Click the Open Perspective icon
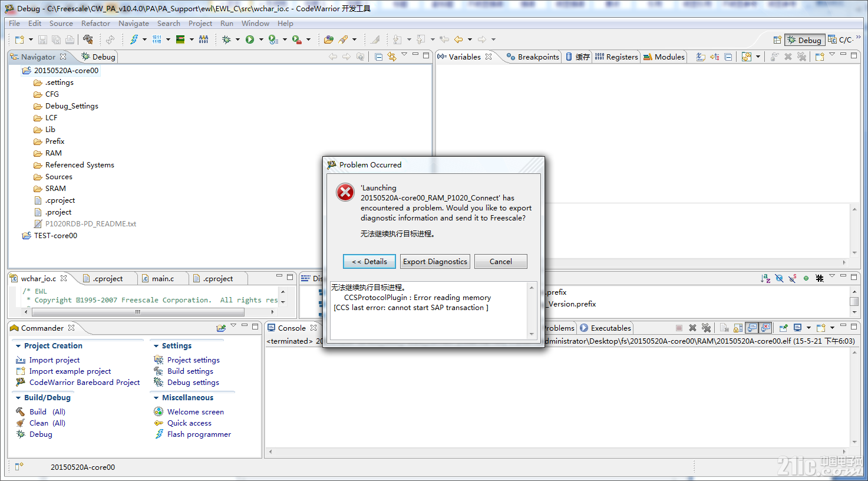Screen dimensions: 868x481 point(777,39)
